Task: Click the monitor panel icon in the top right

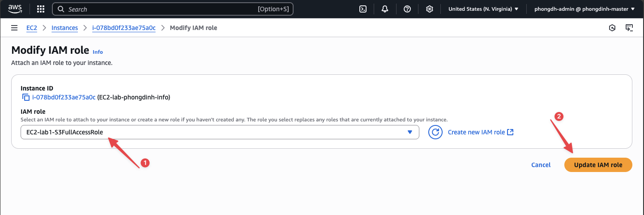Action: (x=629, y=28)
